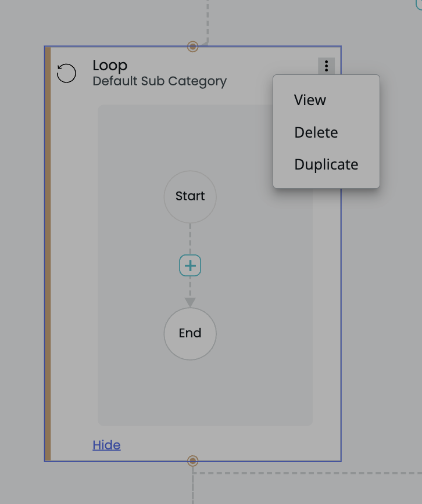Select View from the context menu
The width and height of the screenshot is (422, 504).
pos(310,100)
